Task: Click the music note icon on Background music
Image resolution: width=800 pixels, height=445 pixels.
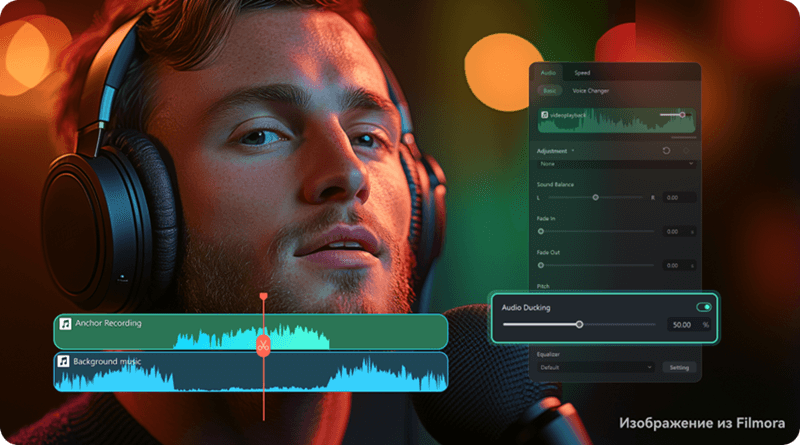Action: tap(65, 361)
